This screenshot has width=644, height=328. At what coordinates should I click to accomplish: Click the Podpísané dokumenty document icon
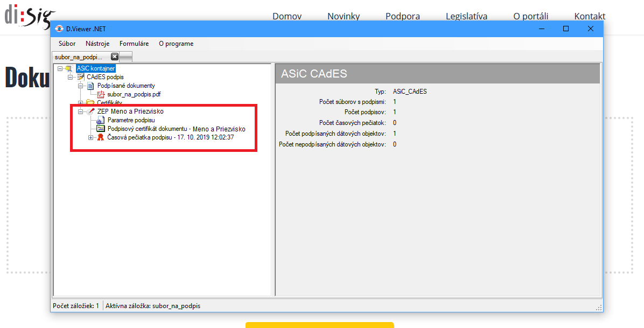[90, 86]
